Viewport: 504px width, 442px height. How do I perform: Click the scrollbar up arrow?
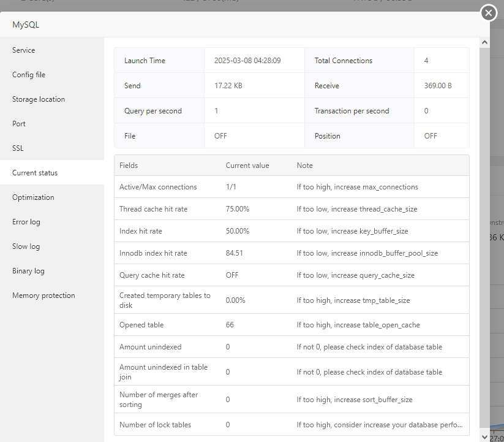point(484,43)
